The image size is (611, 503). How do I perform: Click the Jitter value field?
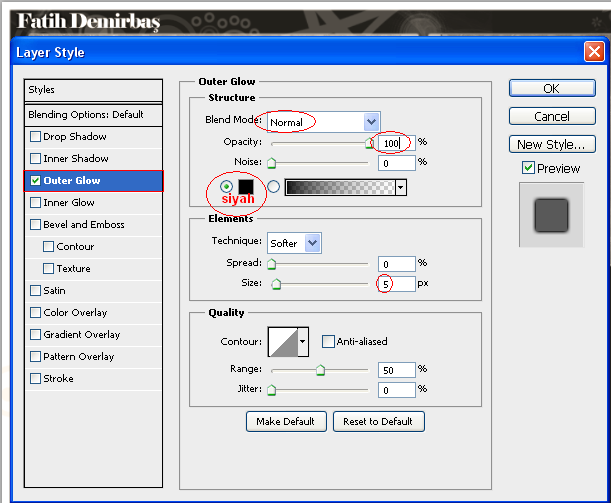[397, 390]
